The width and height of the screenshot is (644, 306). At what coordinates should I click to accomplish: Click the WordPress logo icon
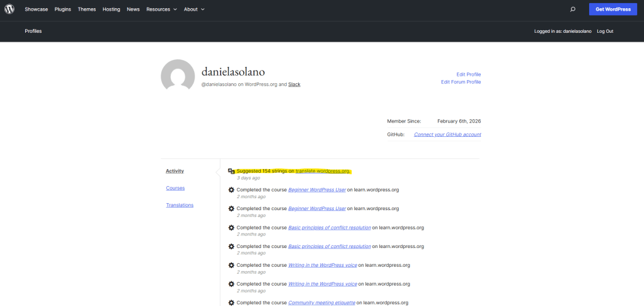[x=9, y=9]
